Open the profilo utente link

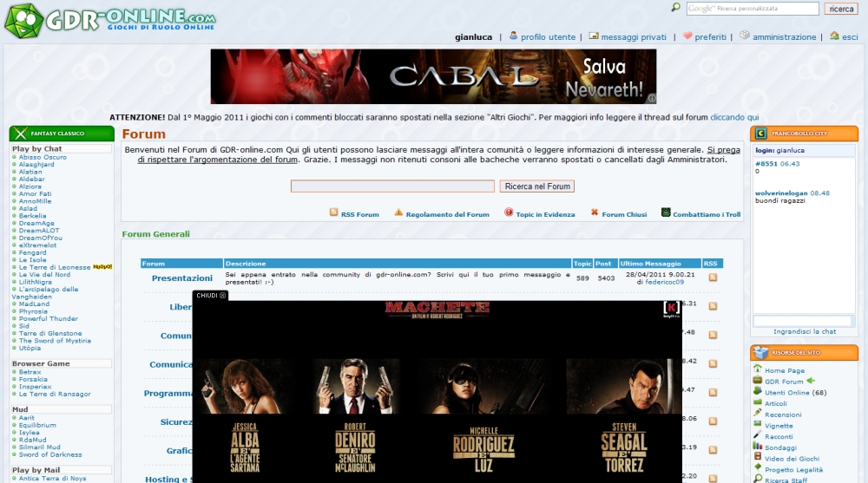(x=548, y=37)
